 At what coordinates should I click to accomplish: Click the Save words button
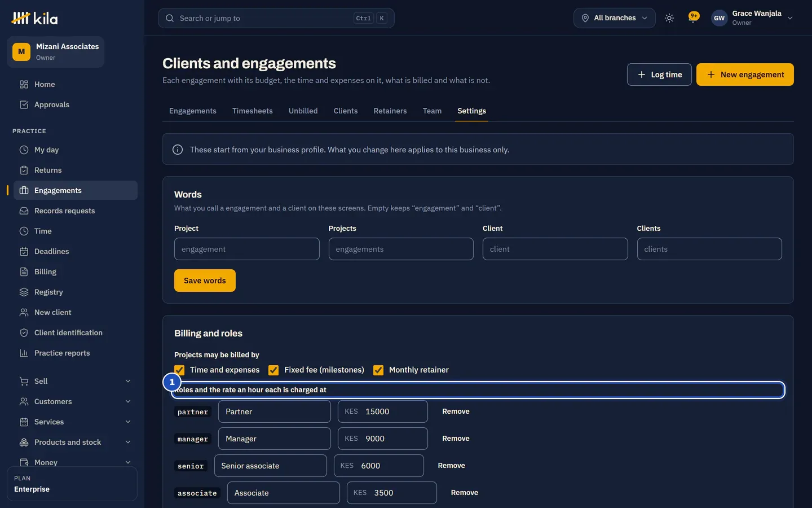tap(205, 281)
